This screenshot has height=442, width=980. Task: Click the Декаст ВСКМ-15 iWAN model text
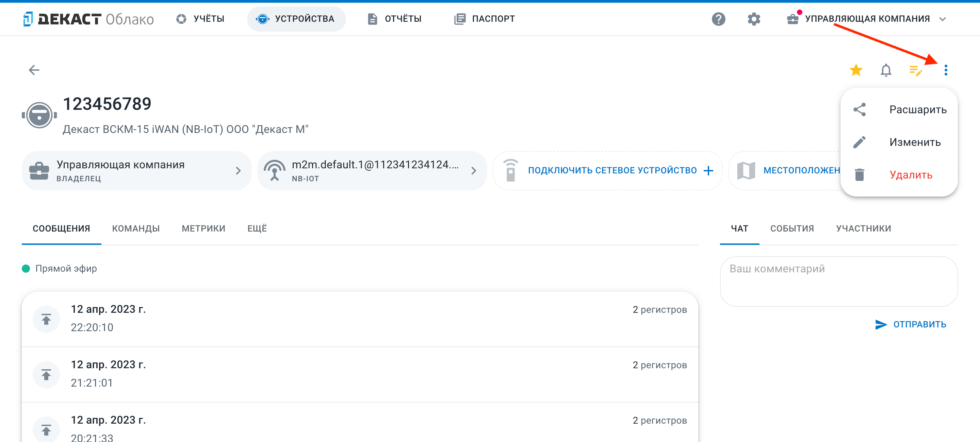tap(185, 129)
